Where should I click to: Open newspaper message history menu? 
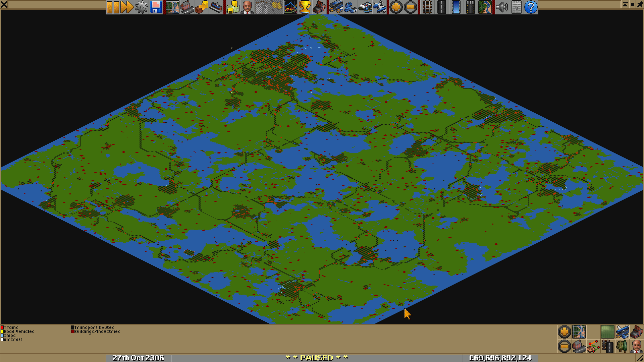(x=517, y=7)
